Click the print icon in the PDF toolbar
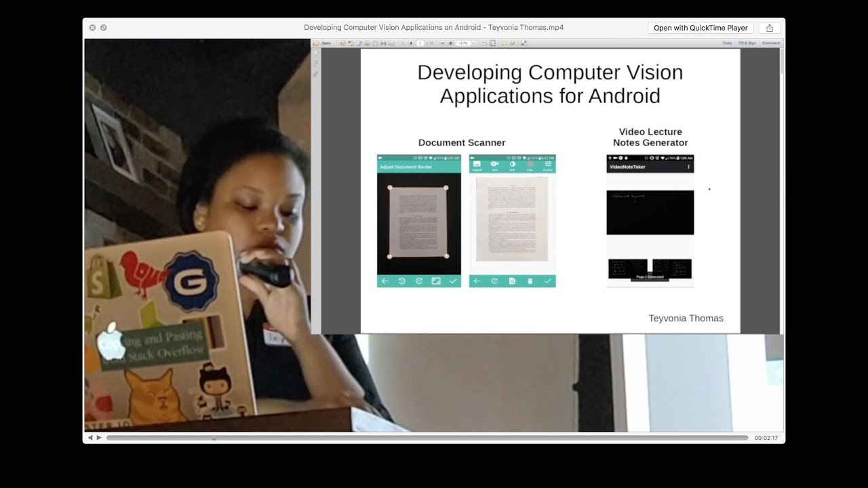This screenshot has height=488, width=868. pos(383,43)
